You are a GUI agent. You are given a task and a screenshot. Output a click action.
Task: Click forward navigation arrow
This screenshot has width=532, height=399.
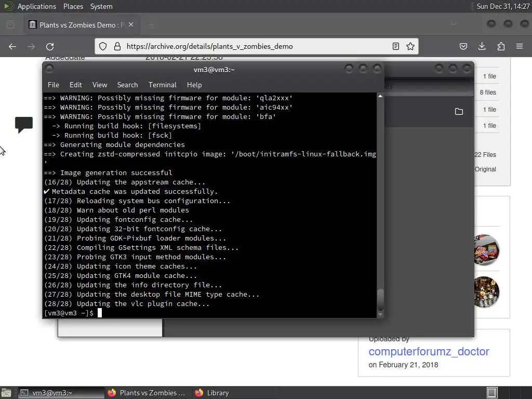pos(31,46)
